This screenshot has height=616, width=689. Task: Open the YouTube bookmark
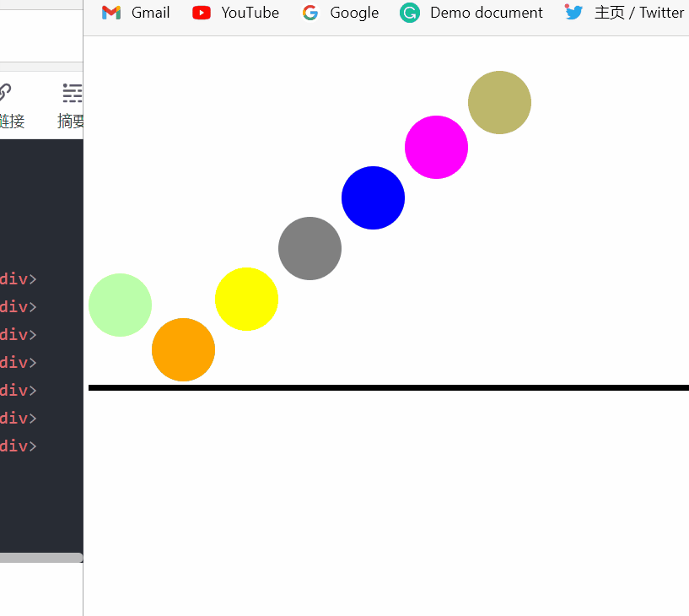235,13
